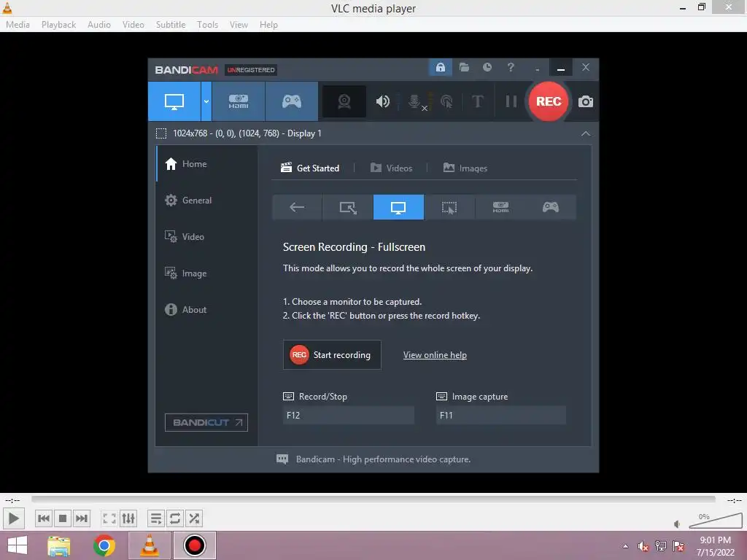Screen dimensions: 747x560
Task: Click VLC next media button
Action: [x=82, y=518]
